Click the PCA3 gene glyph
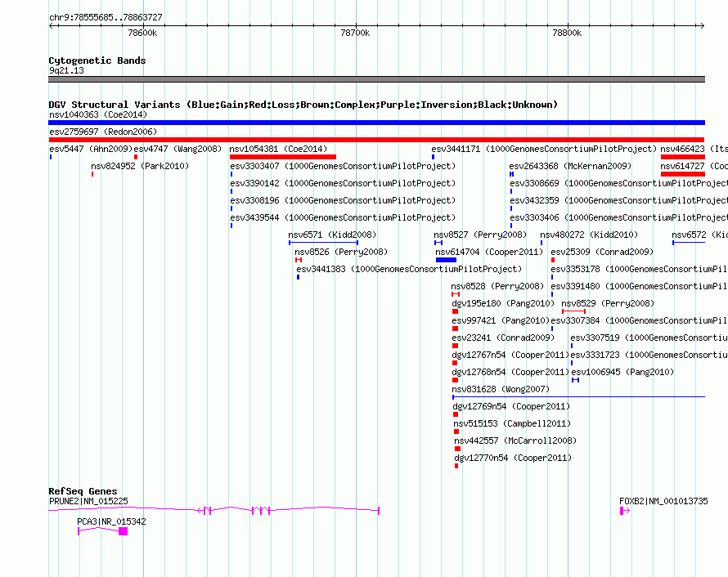The width and height of the screenshot is (728, 577). (102, 531)
